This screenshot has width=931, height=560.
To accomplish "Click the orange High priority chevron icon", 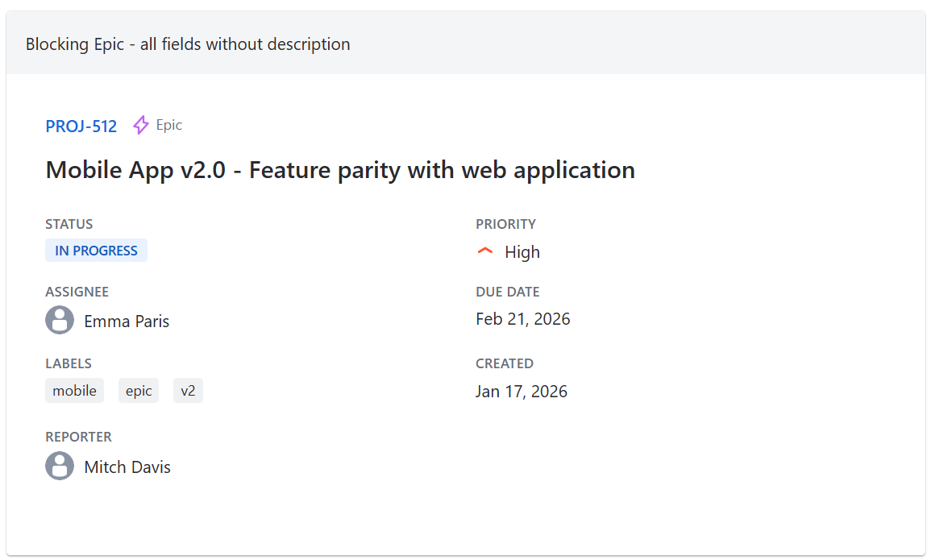I will tap(485, 251).
